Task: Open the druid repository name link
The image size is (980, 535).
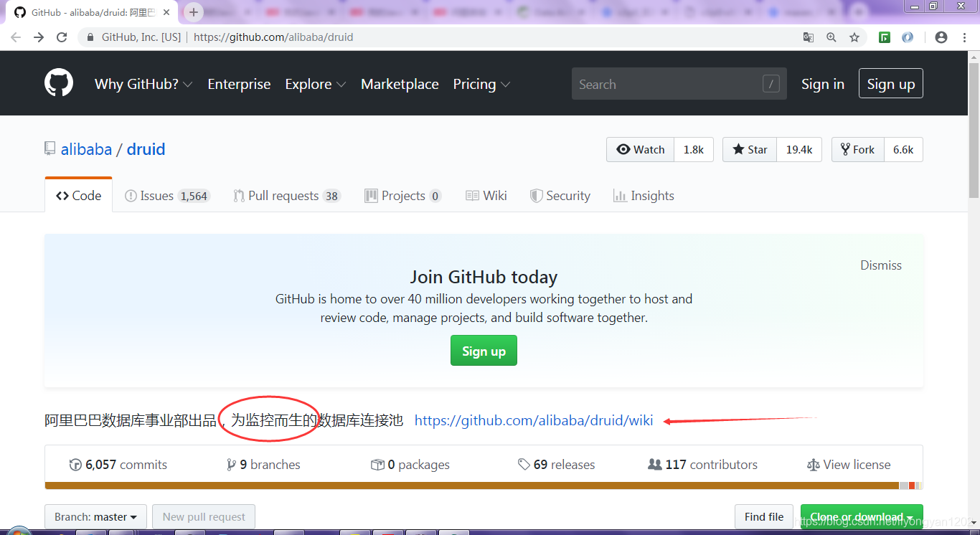Action: coord(146,149)
